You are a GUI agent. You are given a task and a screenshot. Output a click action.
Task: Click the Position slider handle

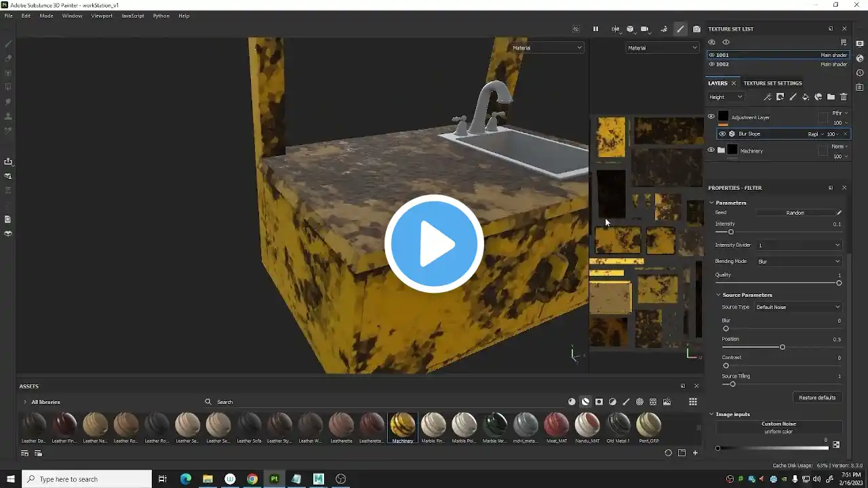[x=782, y=347]
